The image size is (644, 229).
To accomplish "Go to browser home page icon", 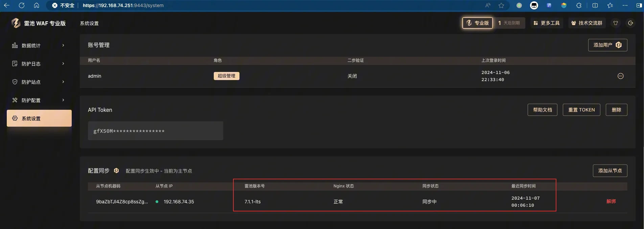I will click(37, 5).
